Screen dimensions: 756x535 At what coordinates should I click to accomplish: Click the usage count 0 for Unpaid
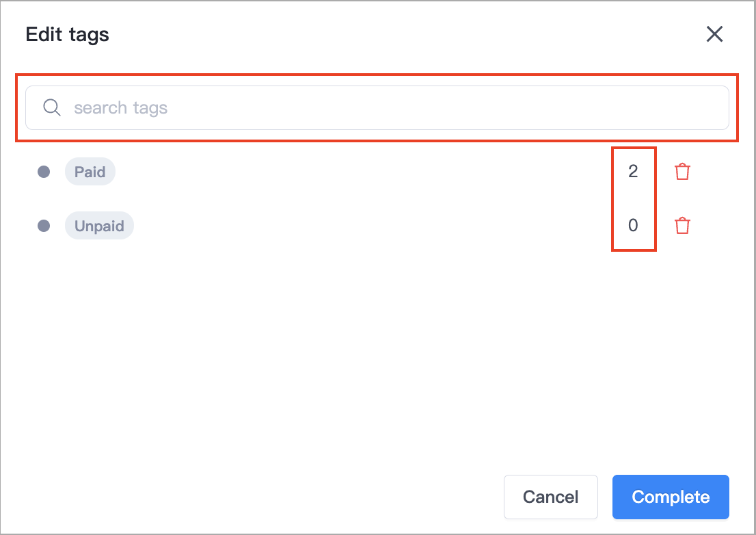click(633, 225)
